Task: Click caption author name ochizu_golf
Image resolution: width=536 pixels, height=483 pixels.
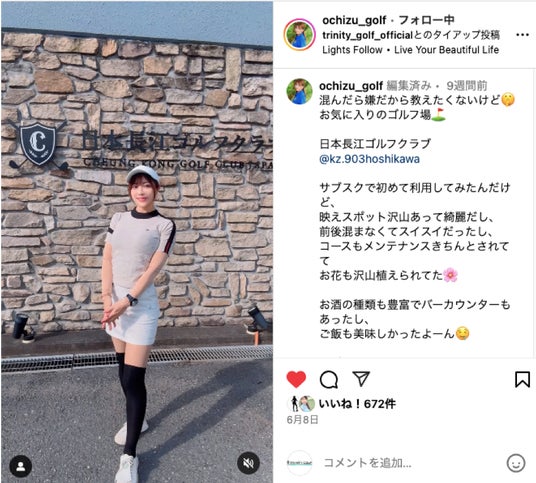Action: 351,86
